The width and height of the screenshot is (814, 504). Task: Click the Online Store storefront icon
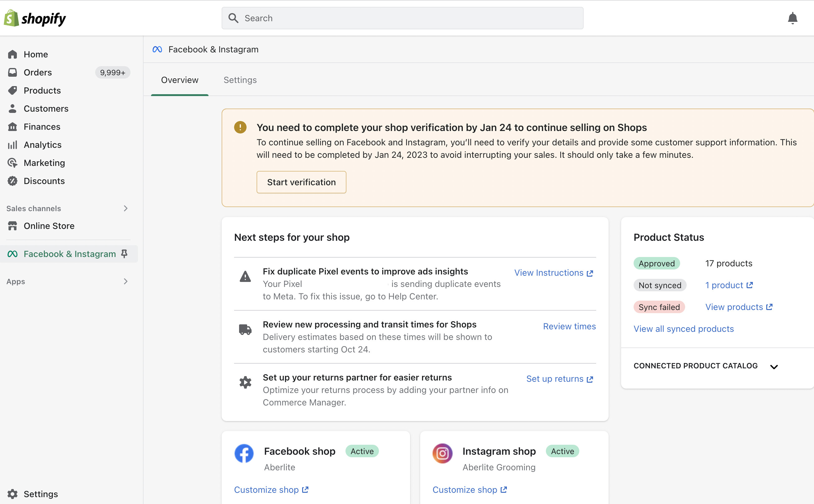coord(12,226)
